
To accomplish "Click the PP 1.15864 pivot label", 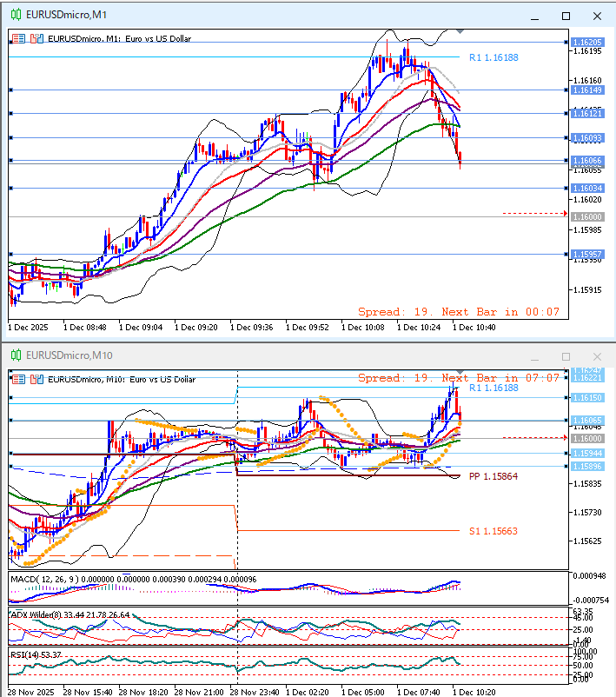I will 493,477.
